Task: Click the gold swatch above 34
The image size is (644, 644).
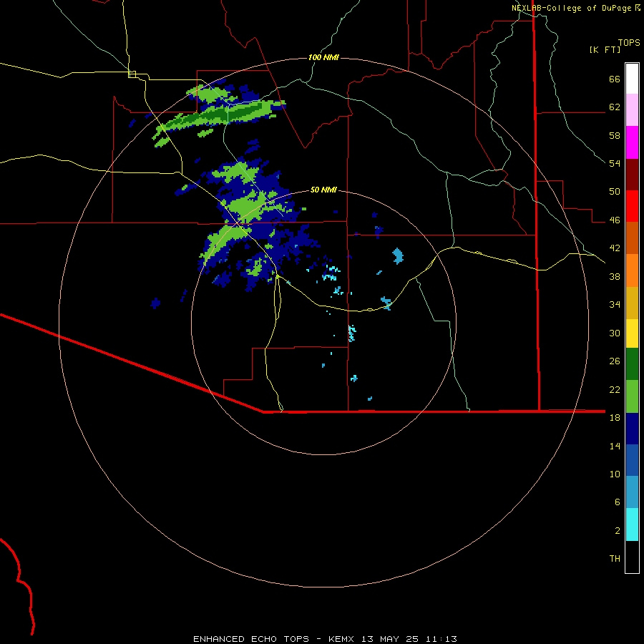Action: (x=632, y=303)
